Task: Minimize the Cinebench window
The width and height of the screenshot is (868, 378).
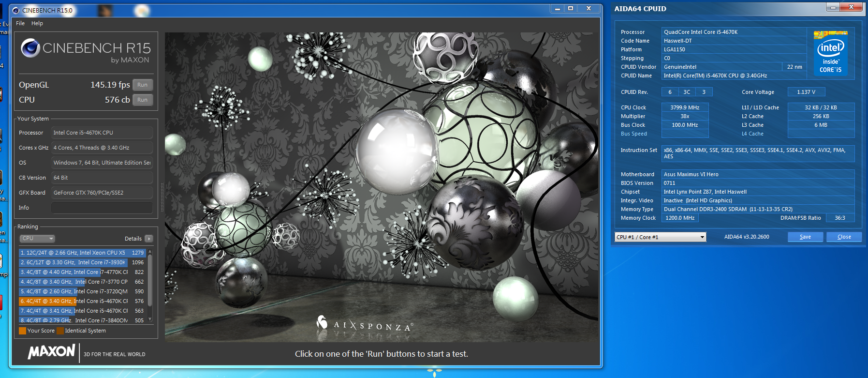Action: [x=557, y=9]
